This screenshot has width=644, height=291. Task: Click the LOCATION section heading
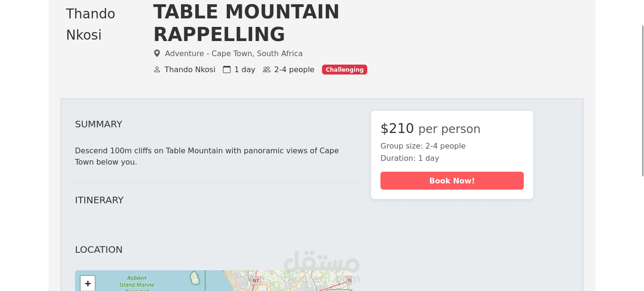(99, 249)
